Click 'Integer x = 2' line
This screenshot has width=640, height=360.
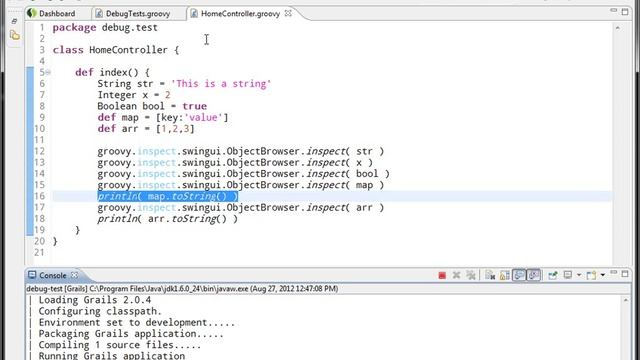tap(134, 95)
